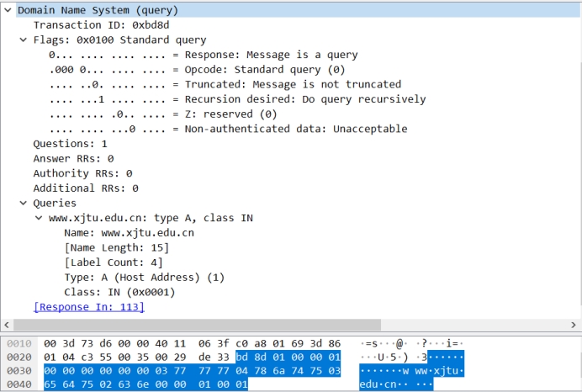Open the Response In: 113 link
Screen dimensions: 582x392
pos(88,307)
